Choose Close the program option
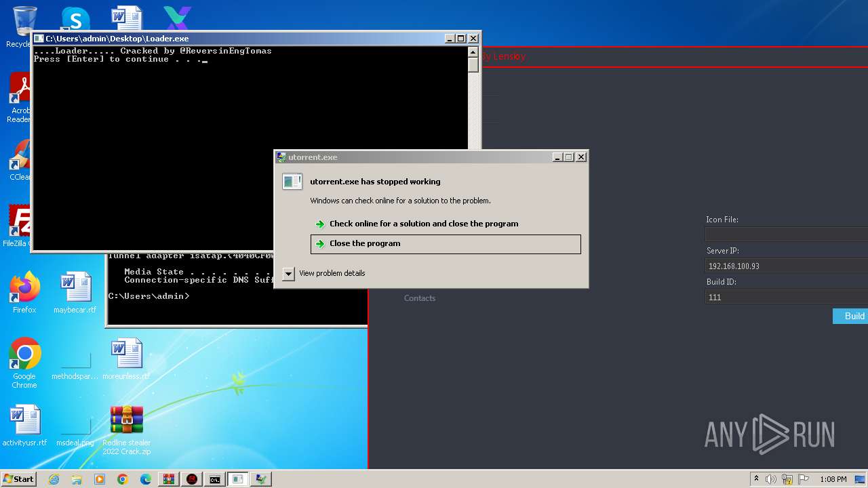 tap(446, 244)
